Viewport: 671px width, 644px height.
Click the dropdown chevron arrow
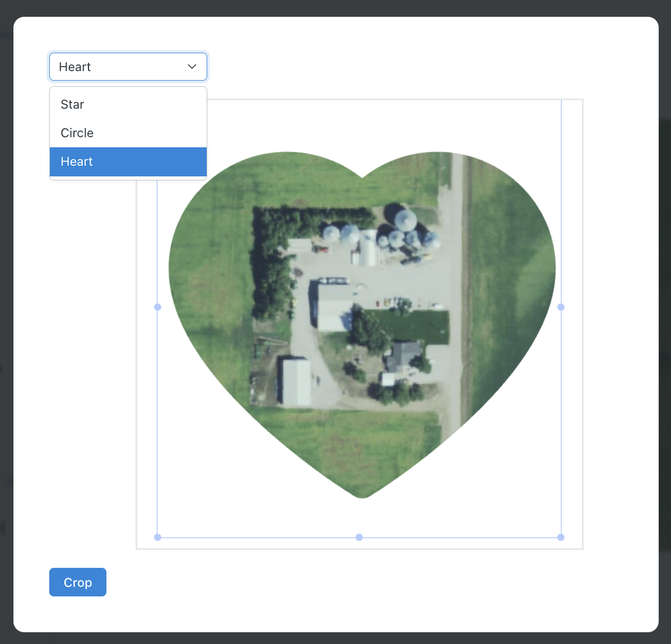pos(192,67)
